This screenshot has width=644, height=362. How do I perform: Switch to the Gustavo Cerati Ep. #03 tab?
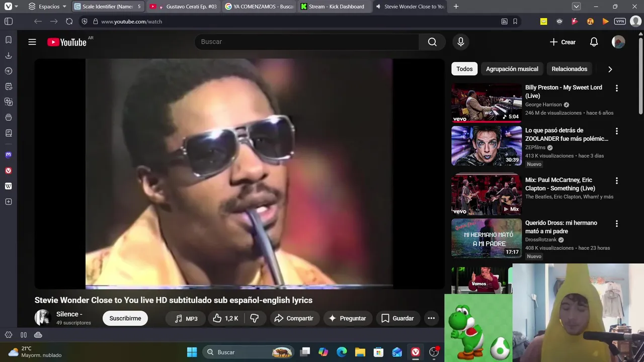(x=184, y=7)
